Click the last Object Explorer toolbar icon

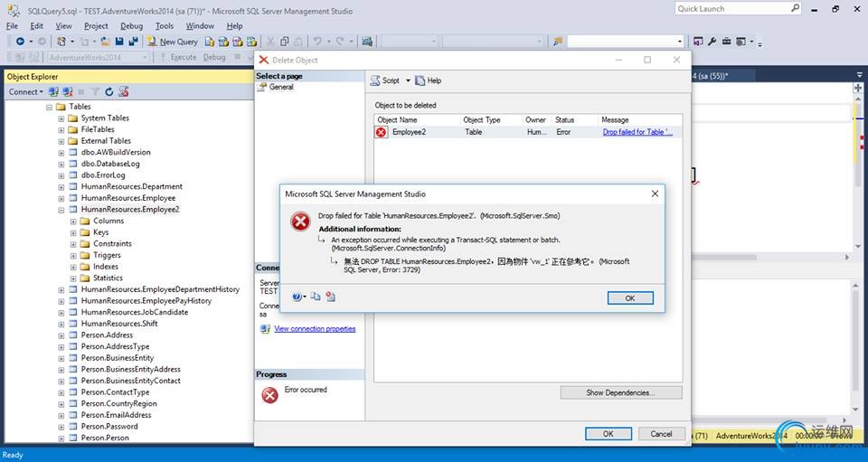[124, 92]
